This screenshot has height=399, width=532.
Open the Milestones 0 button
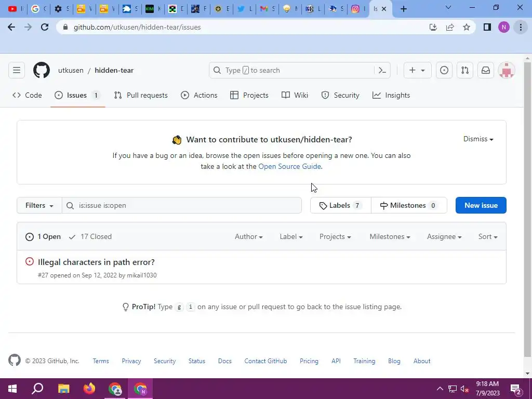pyautogui.click(x=409, y=205)
